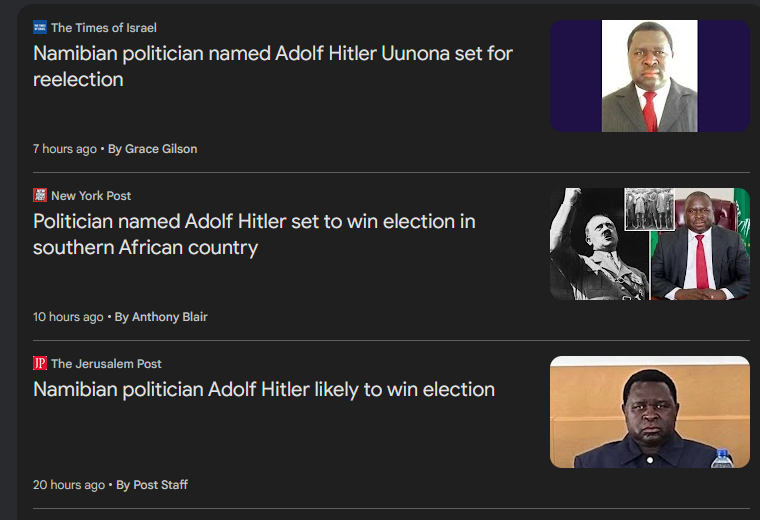Click the New York Post favicon icon
760x520 pixels.
click(x=40, y=195)
